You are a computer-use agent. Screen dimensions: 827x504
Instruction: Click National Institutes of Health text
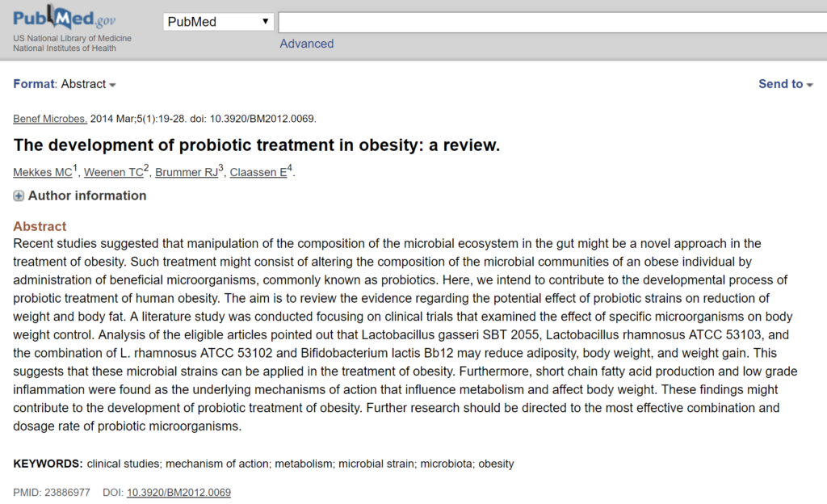pos(65,48)
